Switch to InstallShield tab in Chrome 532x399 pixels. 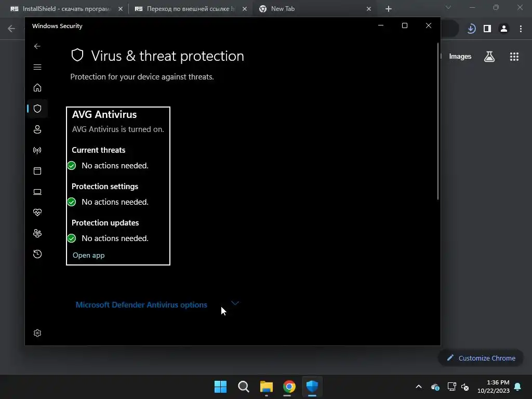coord(66,9)
